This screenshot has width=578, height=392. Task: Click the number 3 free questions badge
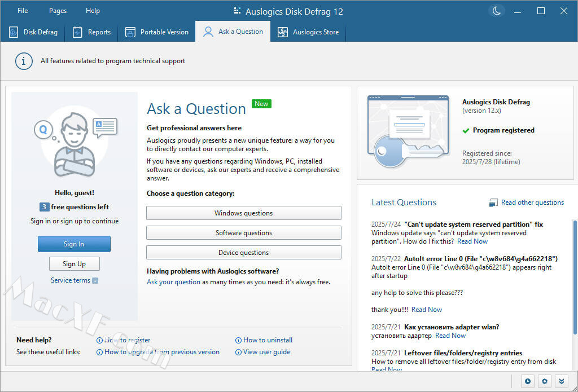click(x=44, y=207)
